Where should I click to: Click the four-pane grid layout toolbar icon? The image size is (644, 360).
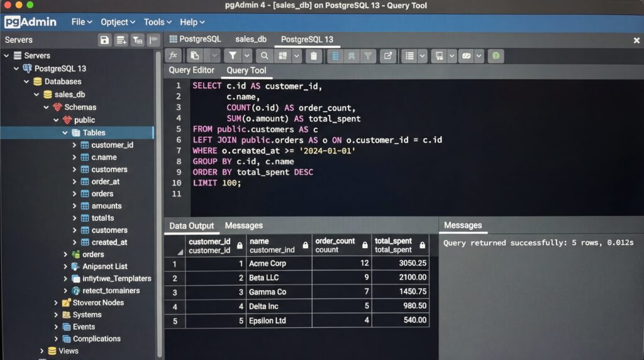(282, 56)
